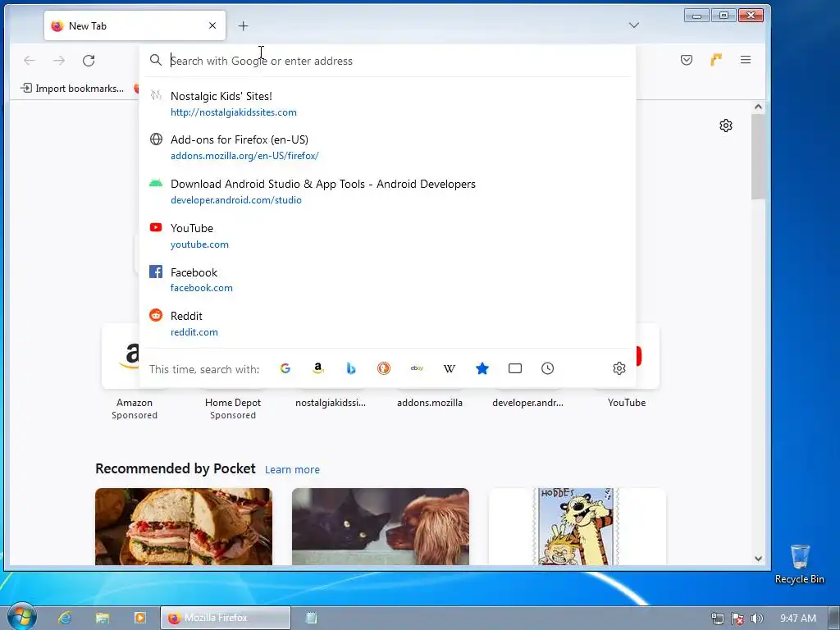Select Recycle Bin desktop icon
Screen dimensions: 840x630
799,564
